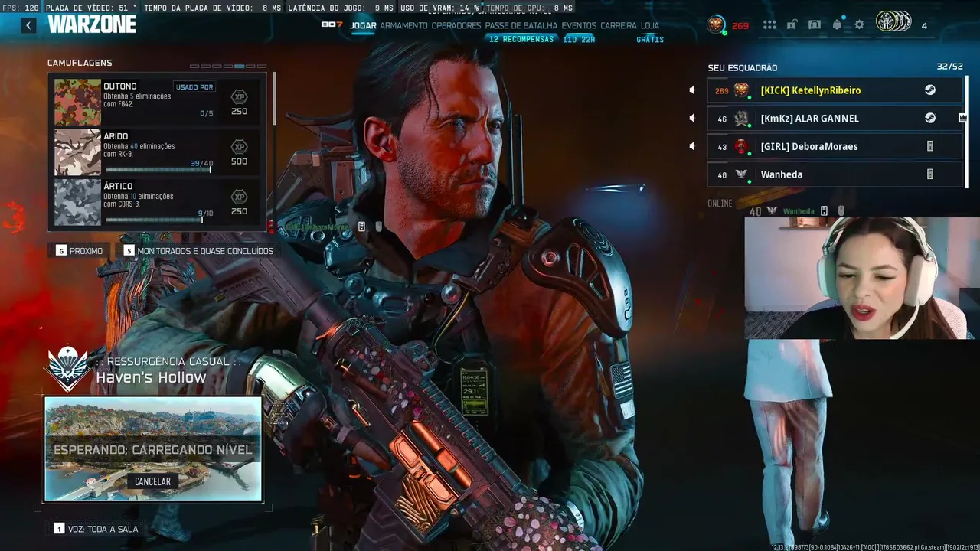Click the 11D 22H event timer
980x551 pixels.
point(579,39)
